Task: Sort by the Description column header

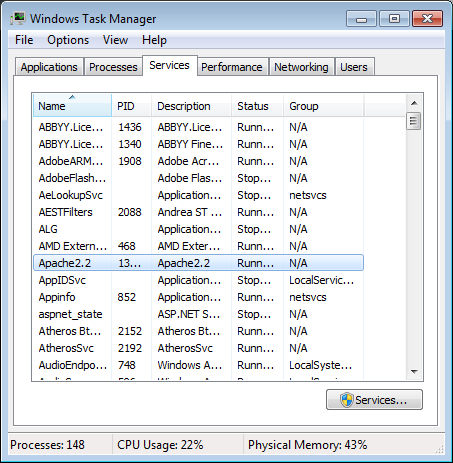Action: pyautogui.click(x=191, y=106)
